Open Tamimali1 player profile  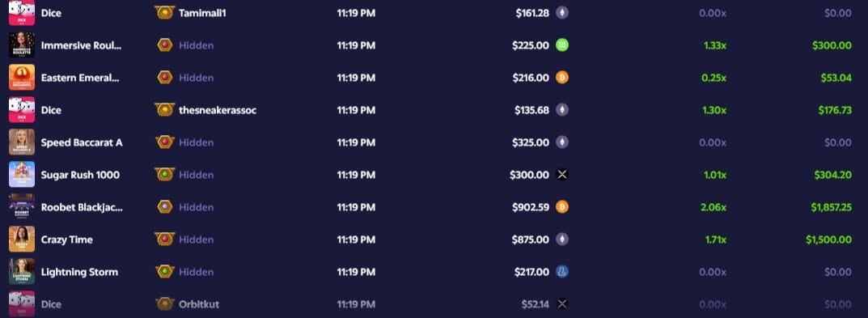(202, 13)
